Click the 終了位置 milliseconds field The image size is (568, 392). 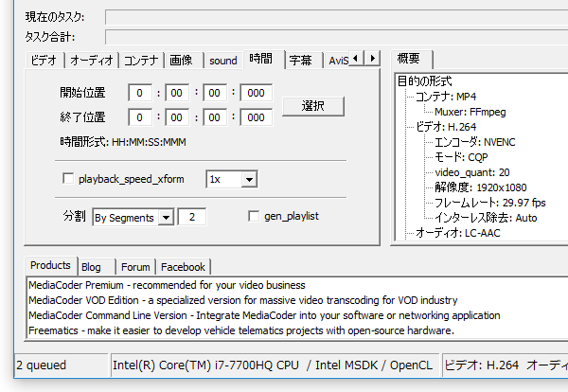(257, 117)
